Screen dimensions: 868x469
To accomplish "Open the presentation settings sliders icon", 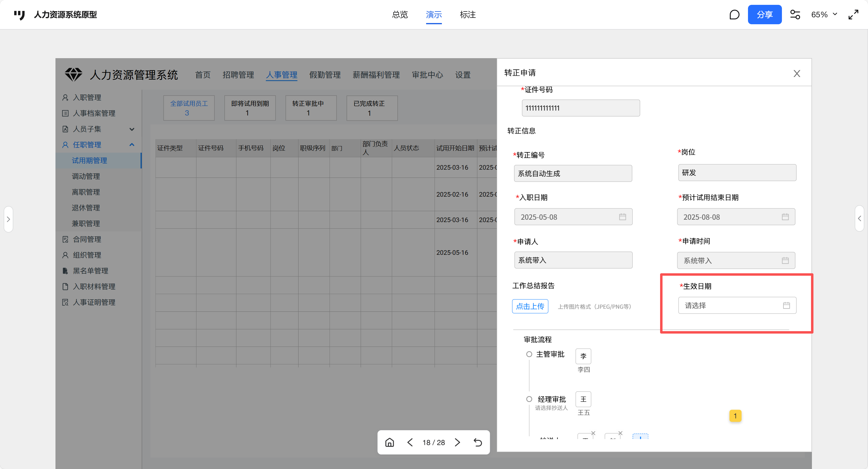I will click(x=795, y=15).
